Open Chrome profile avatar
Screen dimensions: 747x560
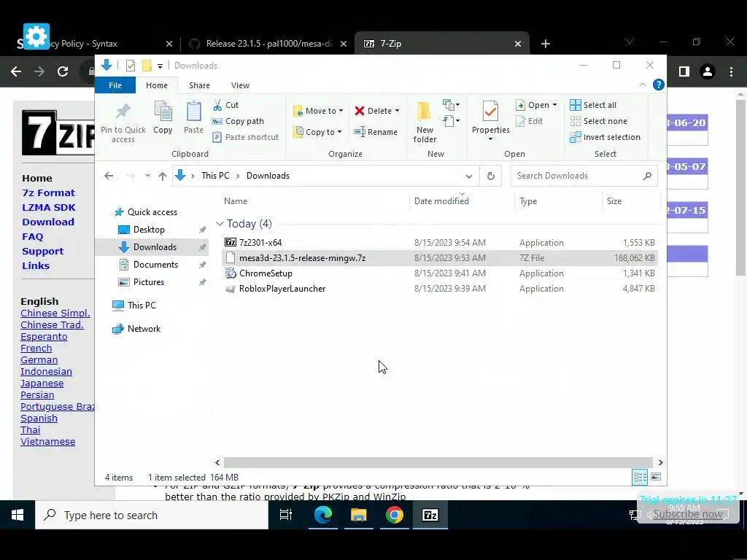pyautogui.click(x=708, y=71)
